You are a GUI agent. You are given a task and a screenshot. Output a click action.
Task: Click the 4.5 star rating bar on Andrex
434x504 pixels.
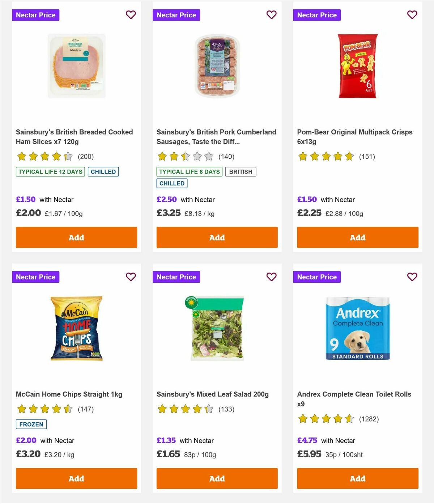pyautogui.click(x=325, y=419)
